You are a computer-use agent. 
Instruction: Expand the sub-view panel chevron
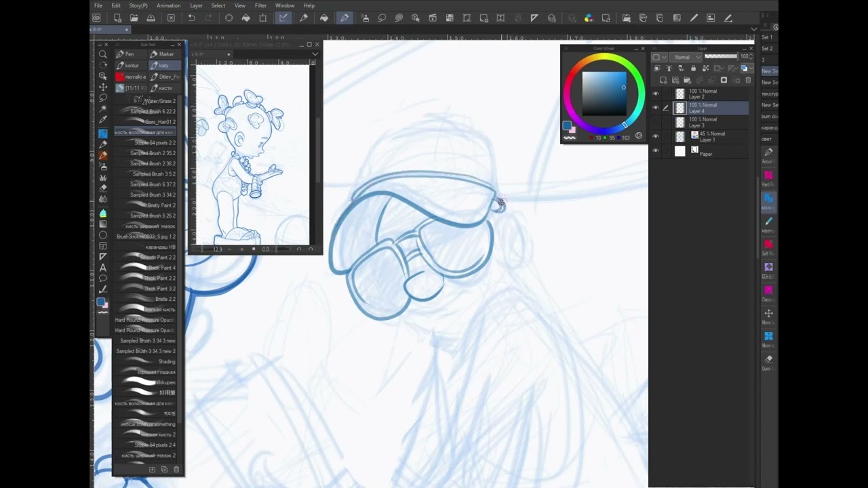[x=315, y=54]
